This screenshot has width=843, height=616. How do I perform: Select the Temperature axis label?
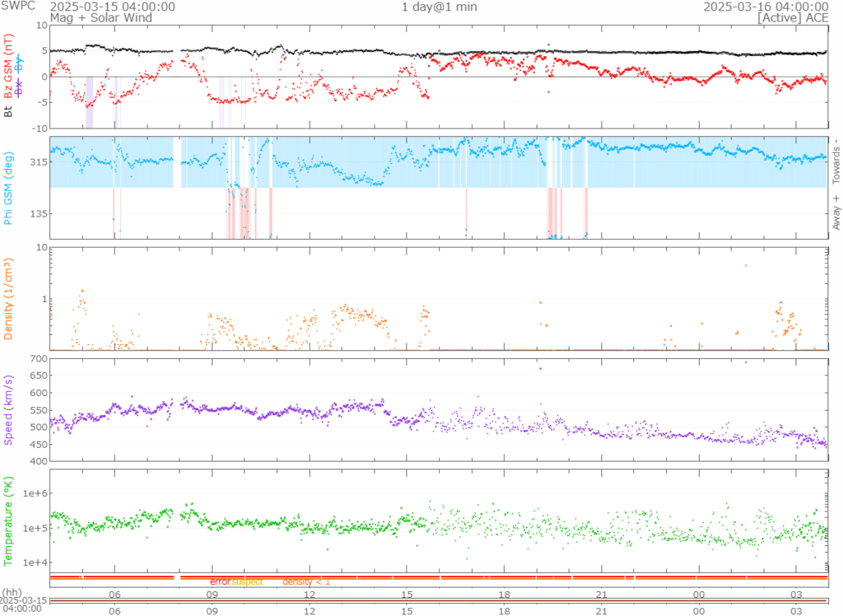click(x=8, y=520)
